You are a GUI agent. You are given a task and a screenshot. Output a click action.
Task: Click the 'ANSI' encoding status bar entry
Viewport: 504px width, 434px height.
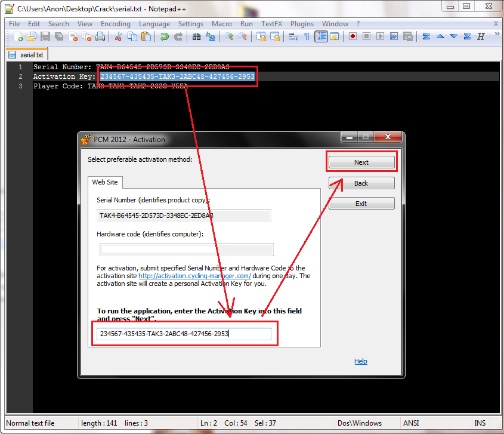[411, 423]
